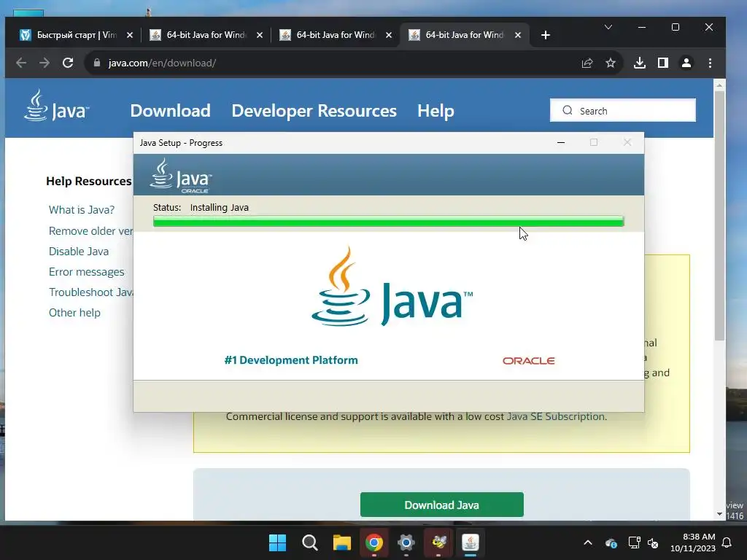The width and height of the screenshot is (747, 560).
Task: Click the browser forward arrow
Action: click(44, 63)
